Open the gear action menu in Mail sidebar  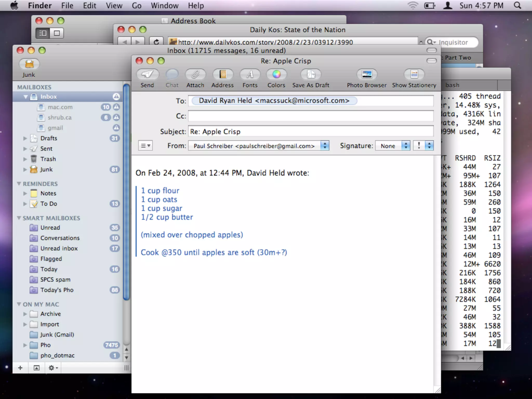pos(53,368)
